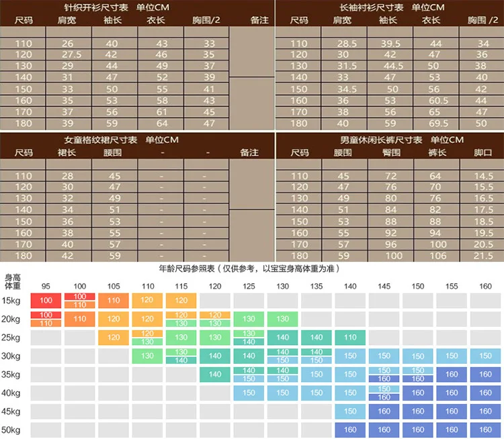Select the 31.5 value in shirt table
This screenshot has height=439, width=504.
(x=347, y=66)
